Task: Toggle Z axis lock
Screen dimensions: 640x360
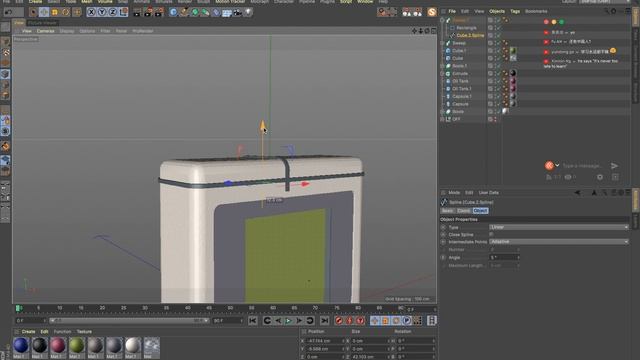Action: point(113,12)
